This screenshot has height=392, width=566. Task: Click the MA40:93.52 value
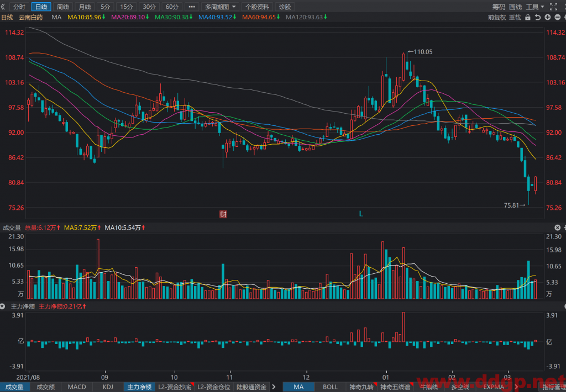click(x=217, y=17)
